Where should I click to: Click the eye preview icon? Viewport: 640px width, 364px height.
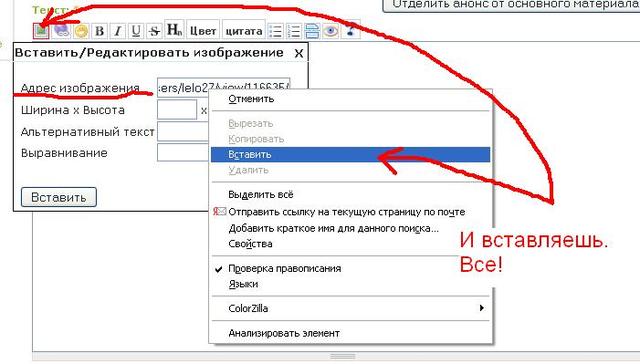tap(330, 31)
